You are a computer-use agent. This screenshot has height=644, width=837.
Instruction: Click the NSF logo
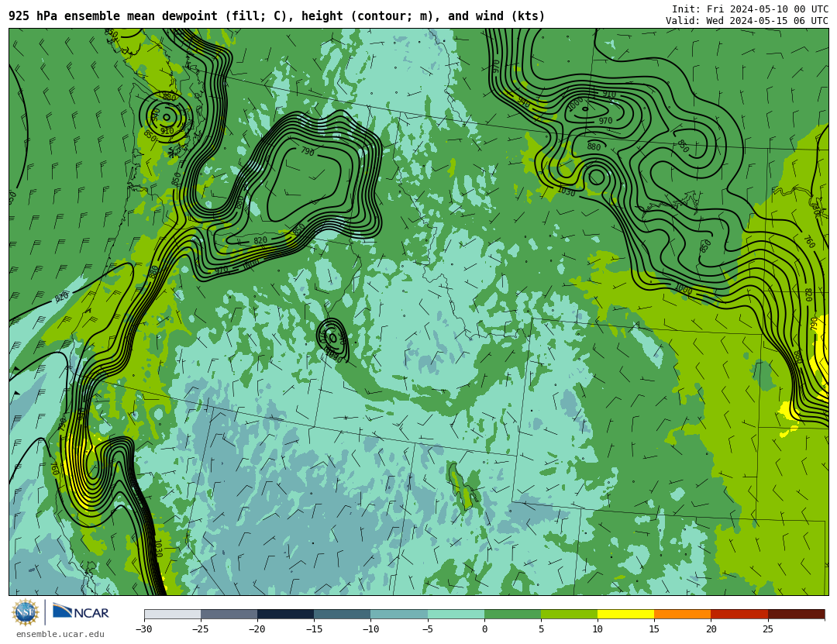coord(26,612)
